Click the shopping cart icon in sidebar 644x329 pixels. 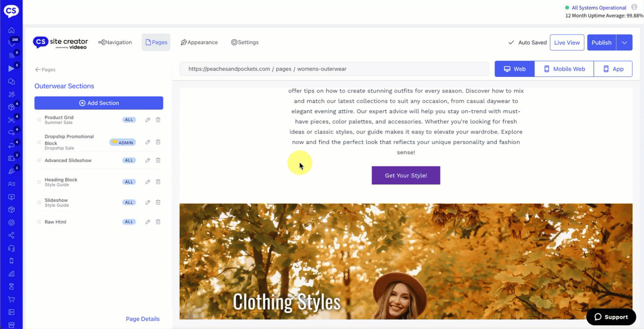pyautogui.click(x=11, y=299)
